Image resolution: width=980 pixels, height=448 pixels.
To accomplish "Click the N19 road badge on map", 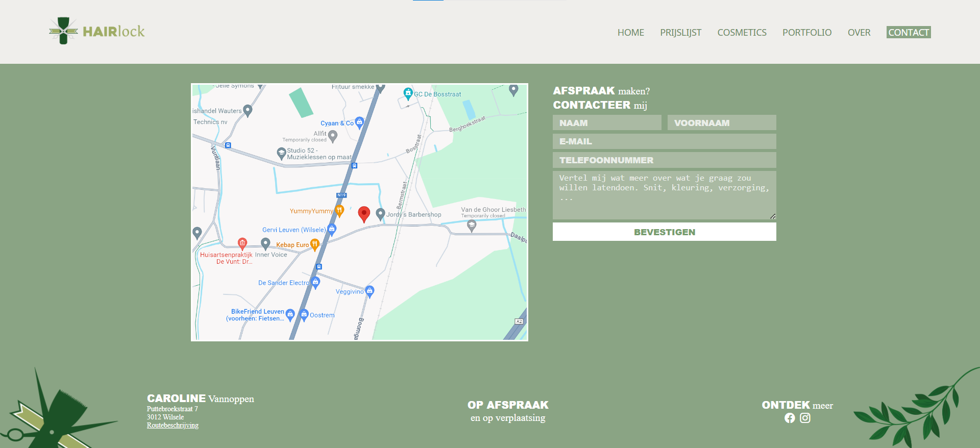I will [341, 195].
